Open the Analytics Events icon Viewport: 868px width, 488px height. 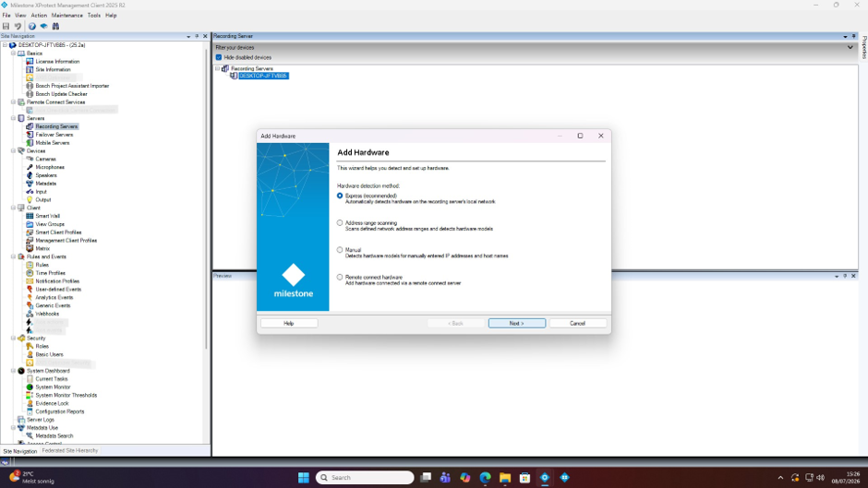(x=30, y=297)
